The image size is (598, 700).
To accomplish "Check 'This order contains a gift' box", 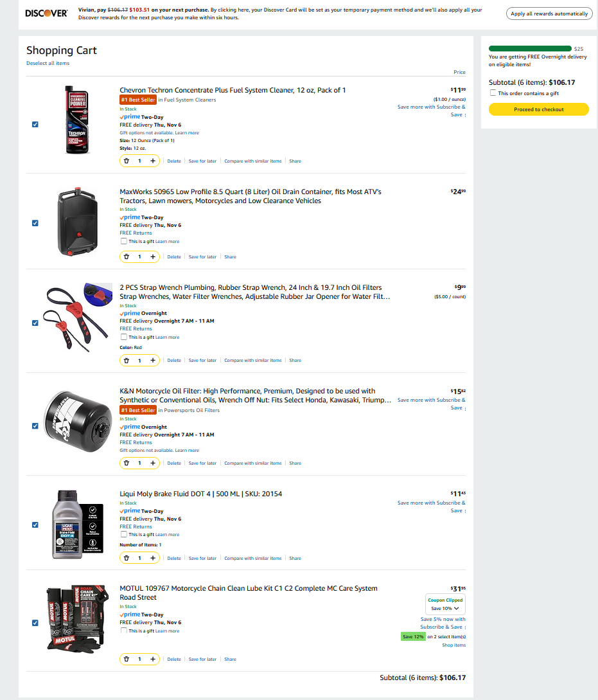I will pyautogui.click(x=493, y=93).
